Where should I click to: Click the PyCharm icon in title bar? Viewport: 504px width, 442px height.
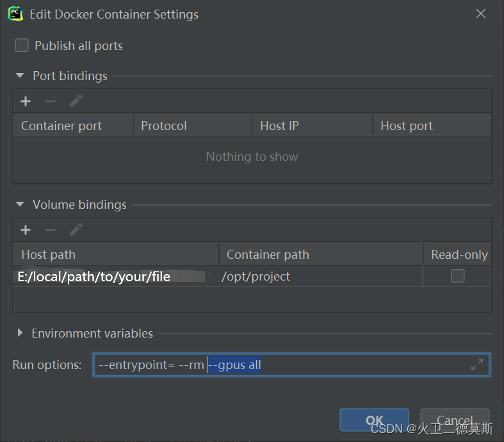click(15, 14)
